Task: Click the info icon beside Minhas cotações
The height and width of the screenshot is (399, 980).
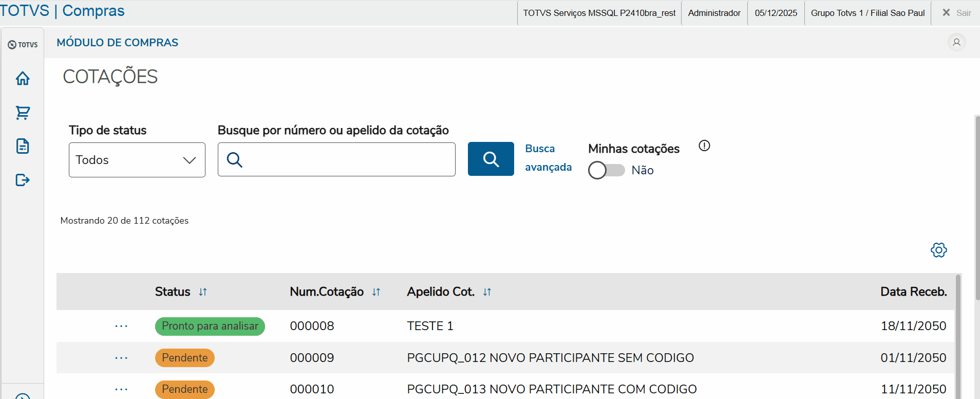Action: click(x=704, y=146)
